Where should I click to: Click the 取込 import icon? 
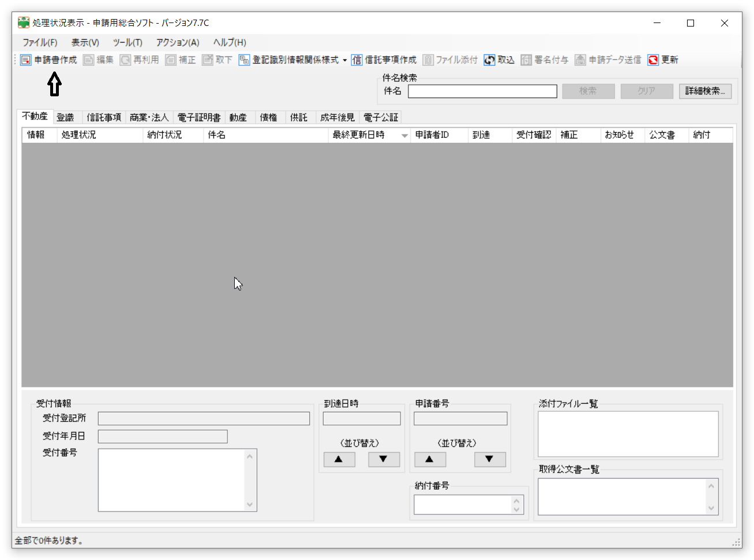click(x=489, y=60)
